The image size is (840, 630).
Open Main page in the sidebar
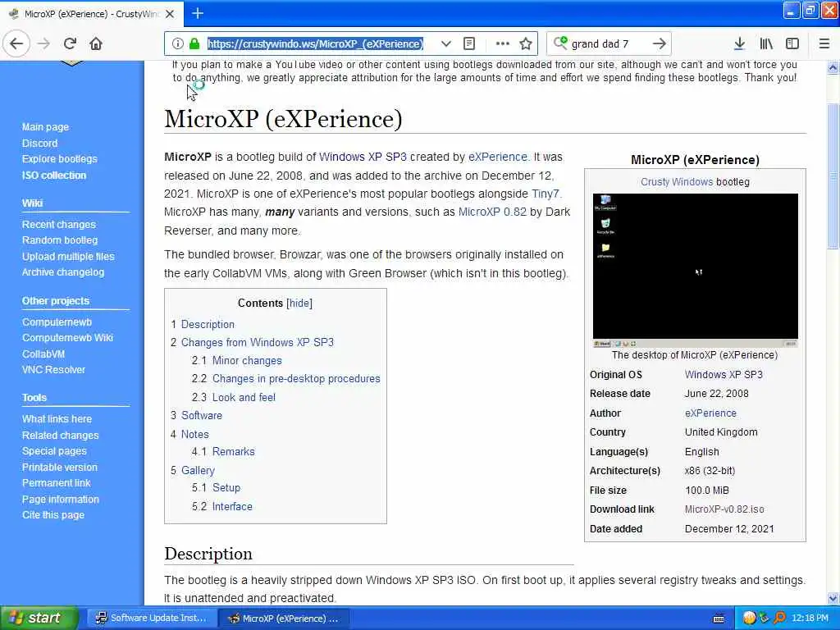46,127
